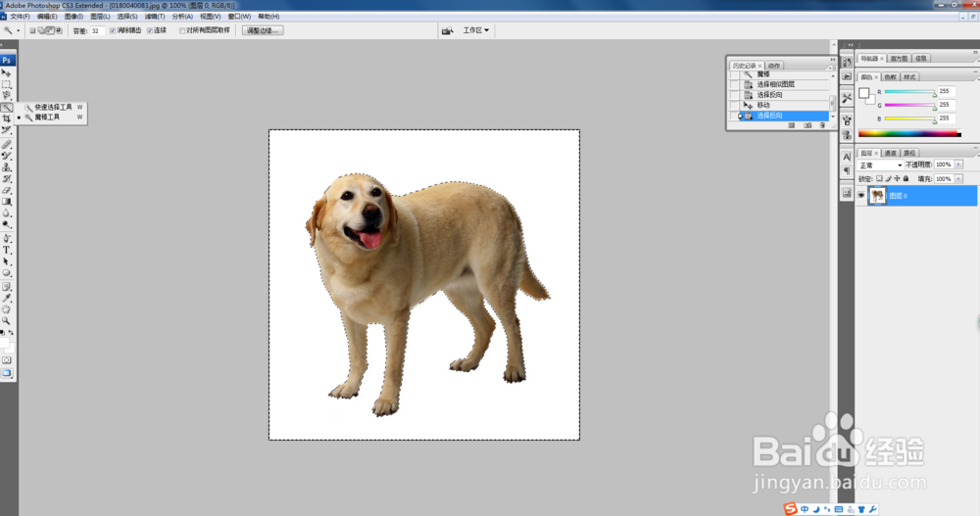
Task: Hide 图层 0 using the eye icon
Action: point(862,196)
